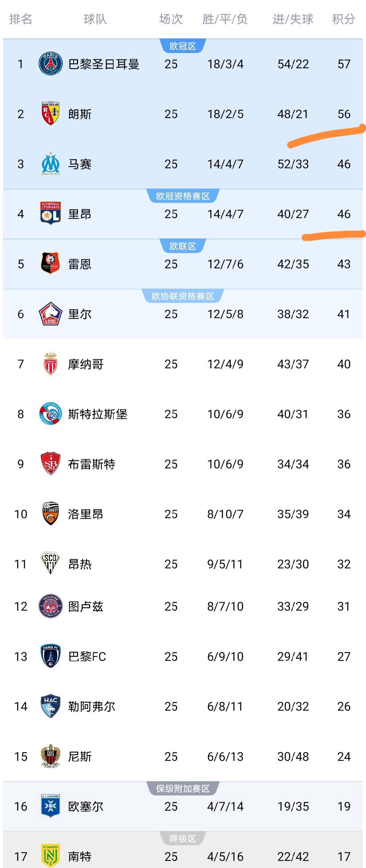366x868 pixels.
Task: Select the 进/失球 column header
Action: [293, 19]
